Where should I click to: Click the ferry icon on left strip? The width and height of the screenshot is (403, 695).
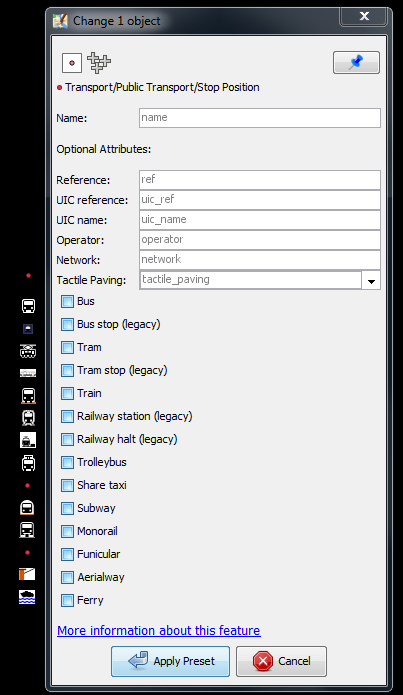27,597
